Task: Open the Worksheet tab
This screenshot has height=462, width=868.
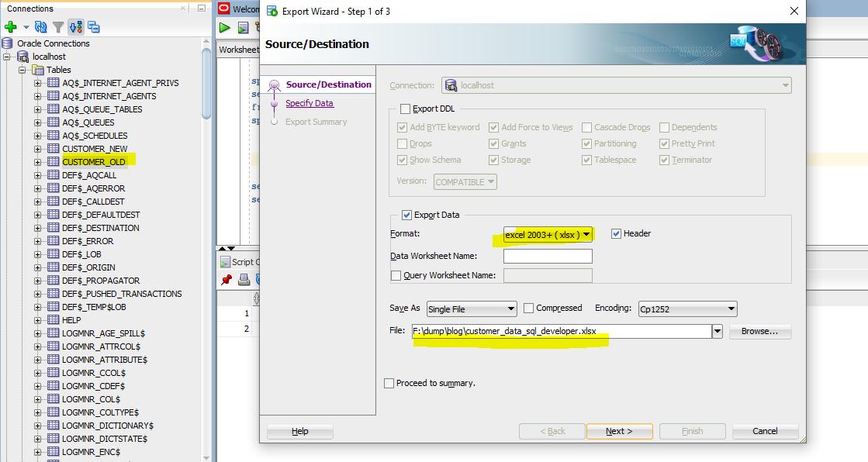Action: [239, 50]
